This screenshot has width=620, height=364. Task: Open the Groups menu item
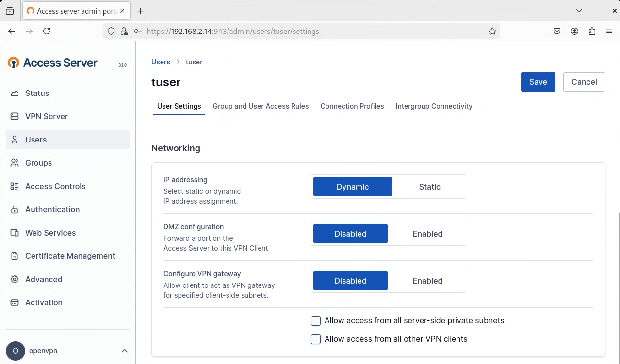point(67,163)
